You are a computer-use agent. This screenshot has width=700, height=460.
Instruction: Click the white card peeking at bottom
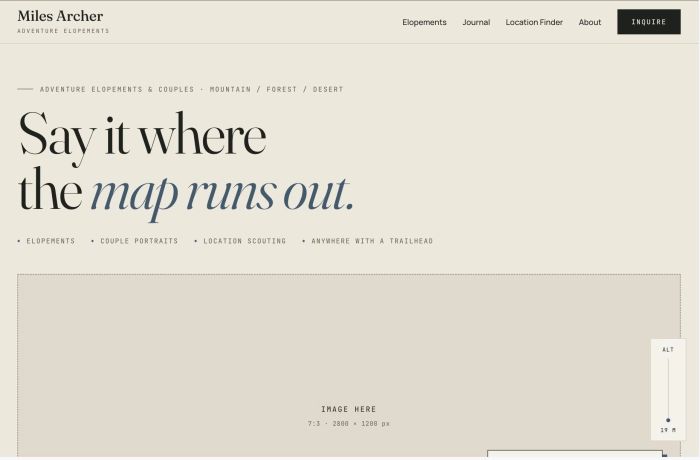(575, 455)
